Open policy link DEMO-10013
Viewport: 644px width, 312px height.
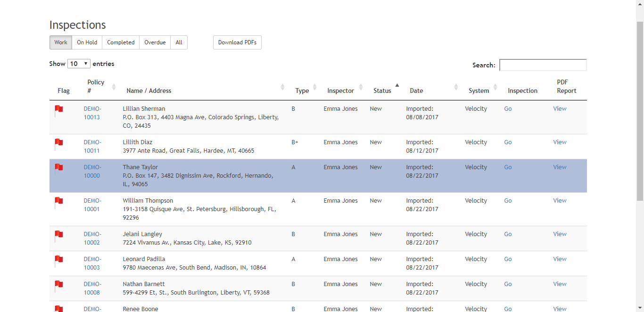[92, 113]
